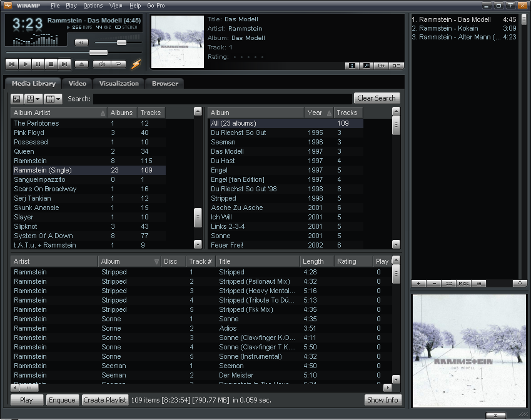Viewport: 531px width, 420px height.
Task: Click the list layout button in the info panel
Action: point(397,66)
